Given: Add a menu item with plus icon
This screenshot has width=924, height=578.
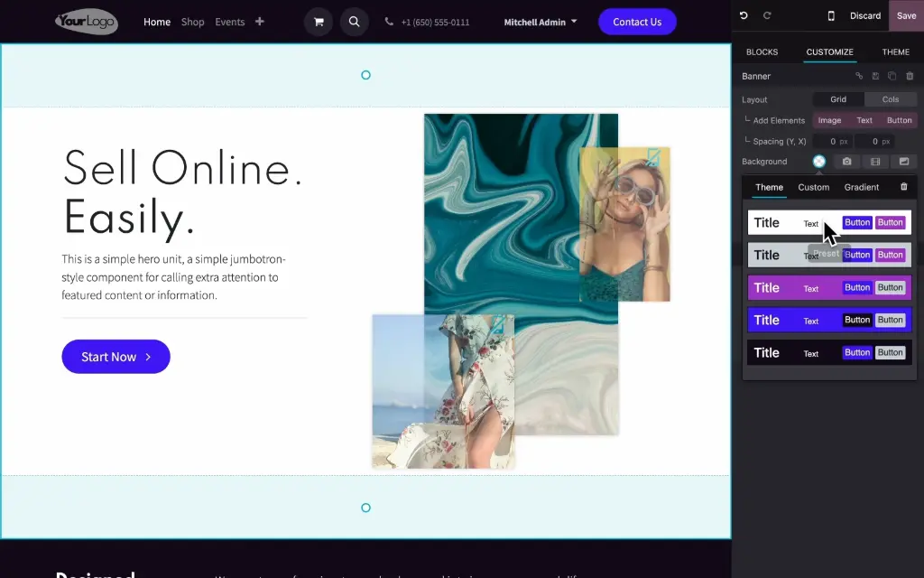Looking at the screenshot, I should click(x=259, y=22).
